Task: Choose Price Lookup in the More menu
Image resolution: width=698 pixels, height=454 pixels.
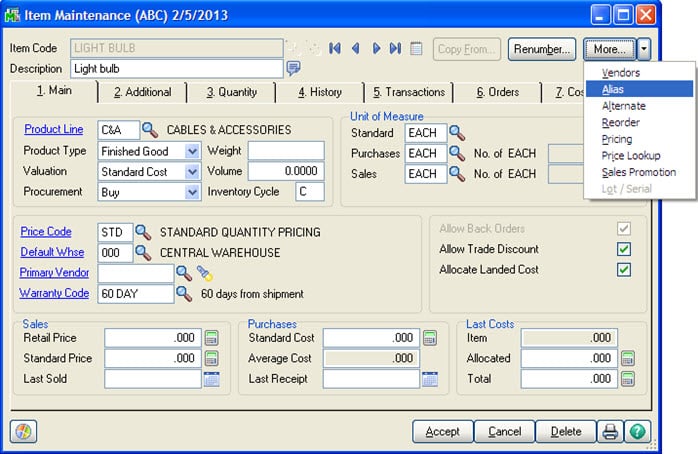Action: [631, 156]
